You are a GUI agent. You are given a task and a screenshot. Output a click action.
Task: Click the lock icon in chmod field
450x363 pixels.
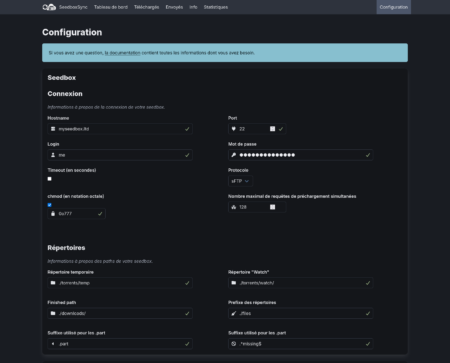[53, 214]
